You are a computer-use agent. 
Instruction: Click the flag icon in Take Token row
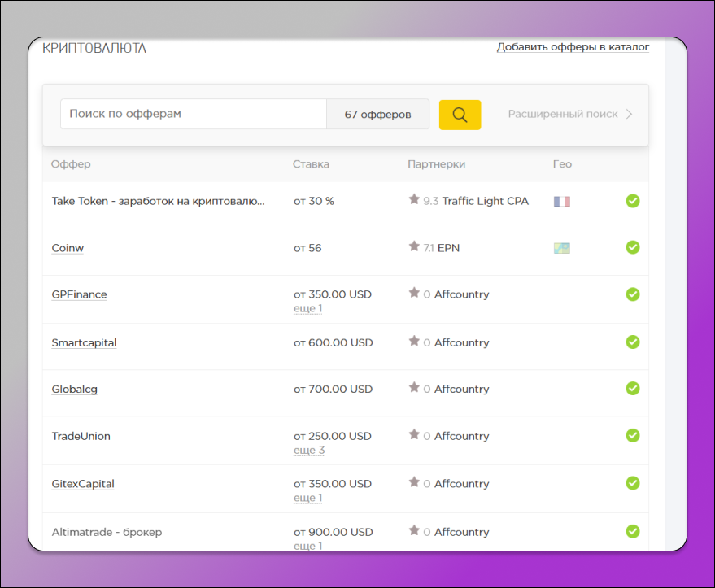[561, 201]
